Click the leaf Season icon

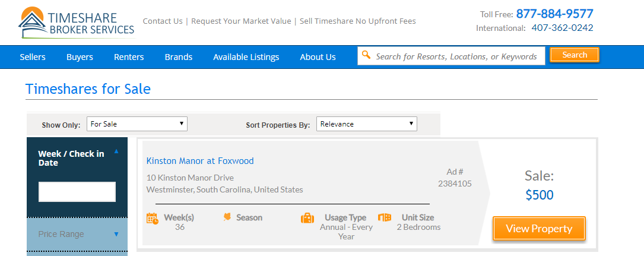click(x=227, y=217)
